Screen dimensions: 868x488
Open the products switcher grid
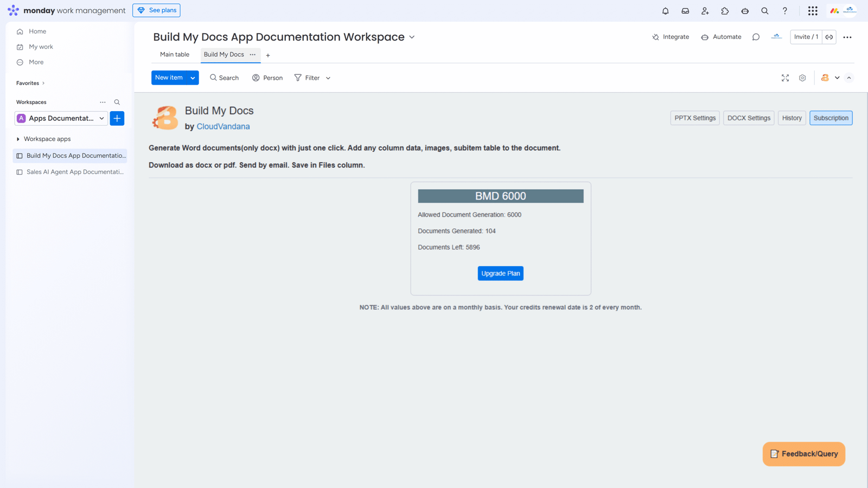tap(812, 11)
